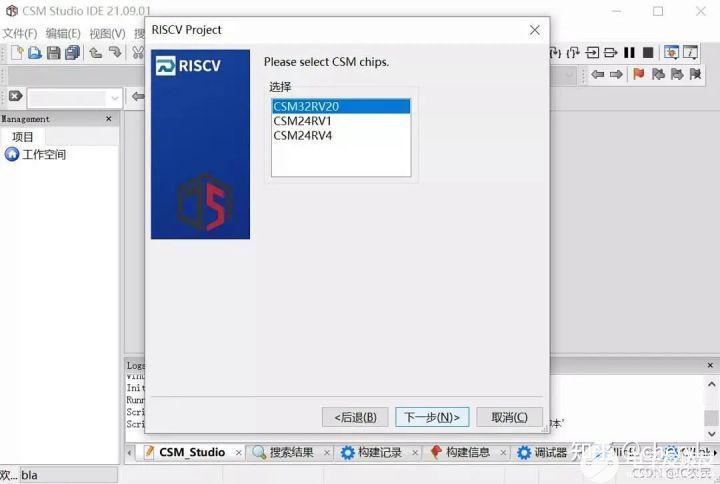This screenshot has width=720, height=484.
Task: Select CSM24RV1 in the chip list
Action: pos(341,121)
